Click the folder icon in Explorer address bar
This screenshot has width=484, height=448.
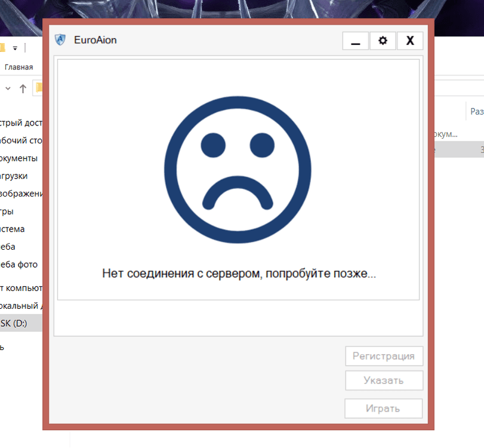39,88
